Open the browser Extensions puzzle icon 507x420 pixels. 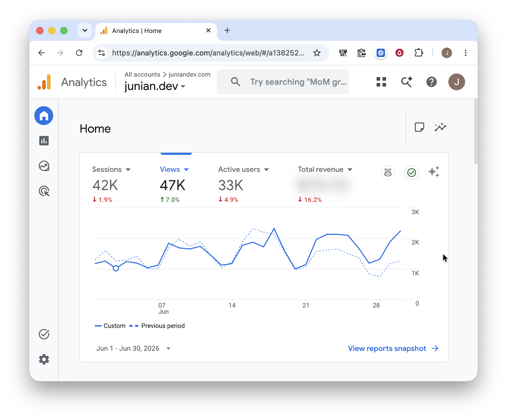coord(419,53)
